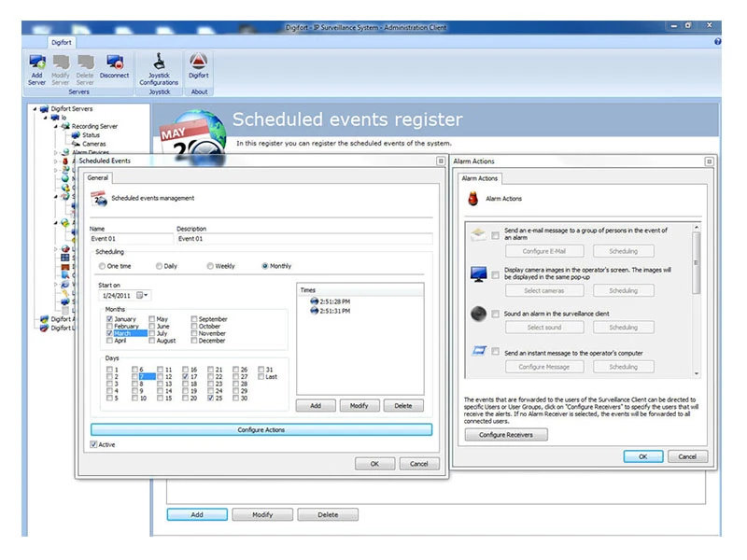Uncheck the Active checkbox

tap(94, 444)
